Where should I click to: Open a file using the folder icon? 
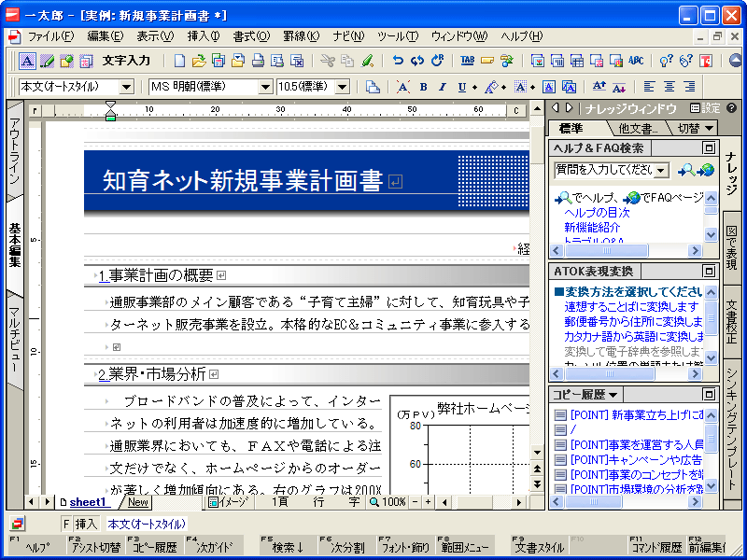click(199, 61)
